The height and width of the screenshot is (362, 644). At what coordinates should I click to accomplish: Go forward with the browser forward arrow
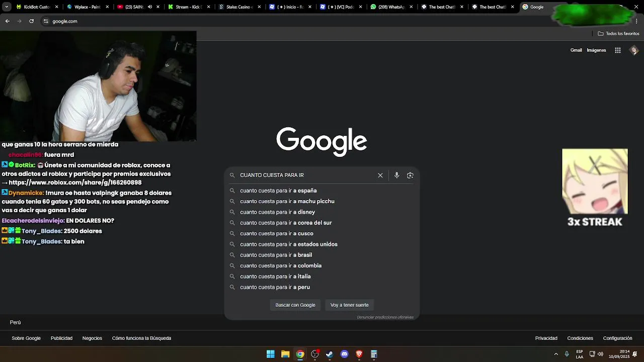(19, 21)
